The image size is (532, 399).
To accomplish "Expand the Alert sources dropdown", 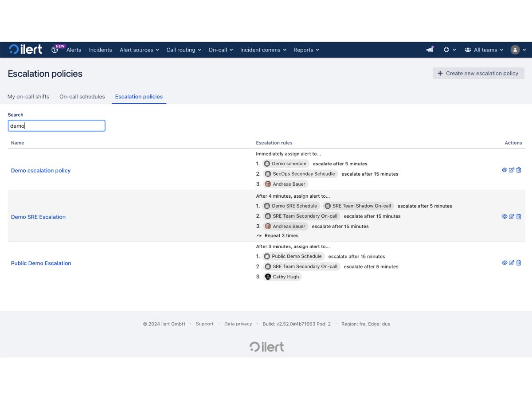I will (x=139, y=50).
